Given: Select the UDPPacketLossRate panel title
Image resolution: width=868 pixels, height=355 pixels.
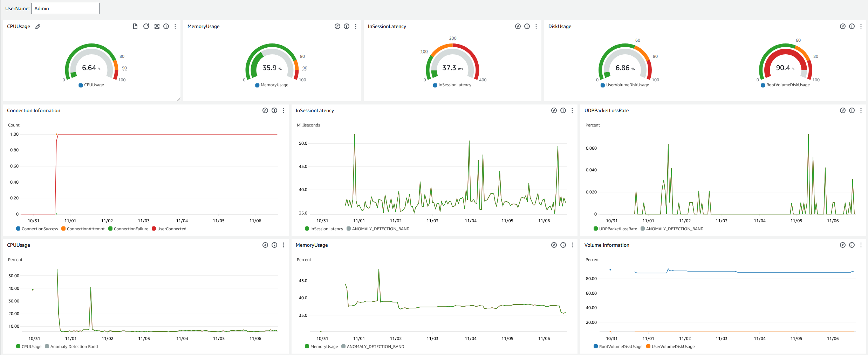Looking at the screenshot, I should point(607,110).
